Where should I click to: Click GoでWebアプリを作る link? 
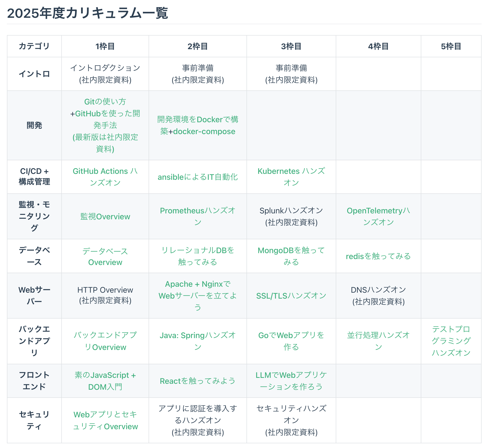[291, 335]
